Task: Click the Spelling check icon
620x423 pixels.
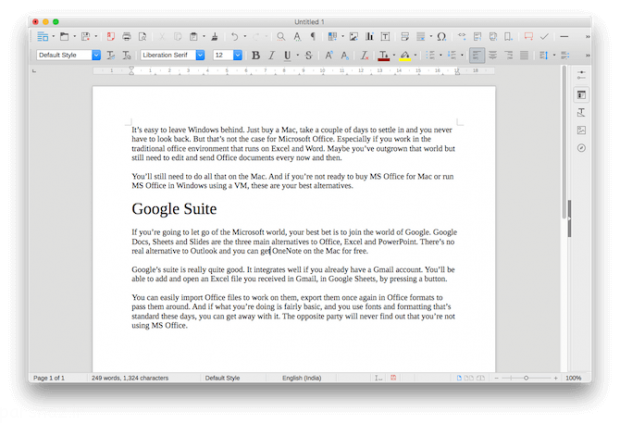Action: [x=297, y=37]
